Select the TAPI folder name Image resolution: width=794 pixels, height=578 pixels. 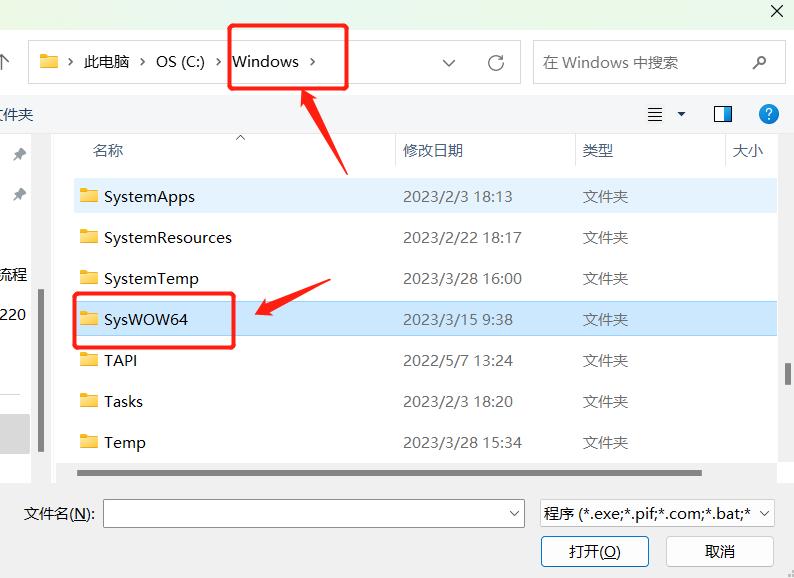(x=121, y=361)
